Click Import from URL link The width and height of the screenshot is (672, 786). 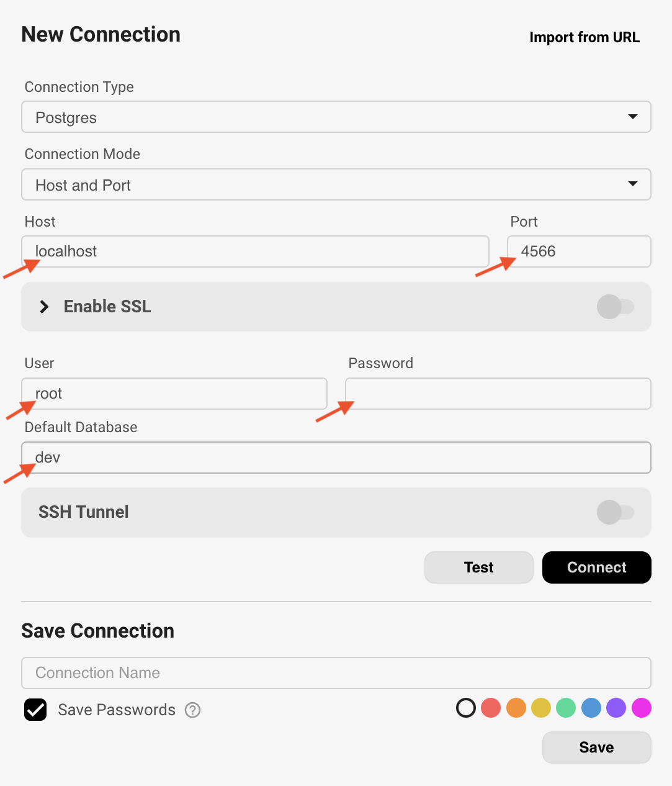tap(585, 37)
